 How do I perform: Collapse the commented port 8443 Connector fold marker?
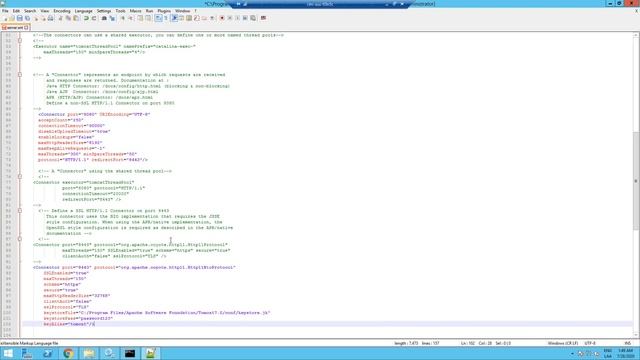(20, 239)
